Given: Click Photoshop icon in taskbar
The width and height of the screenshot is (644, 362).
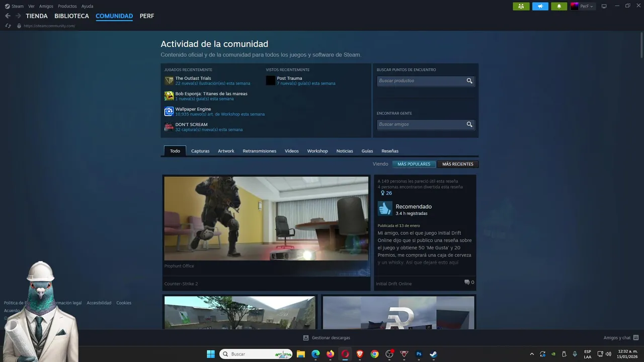Looking at the screenshot, I should [x=419, y=354].
